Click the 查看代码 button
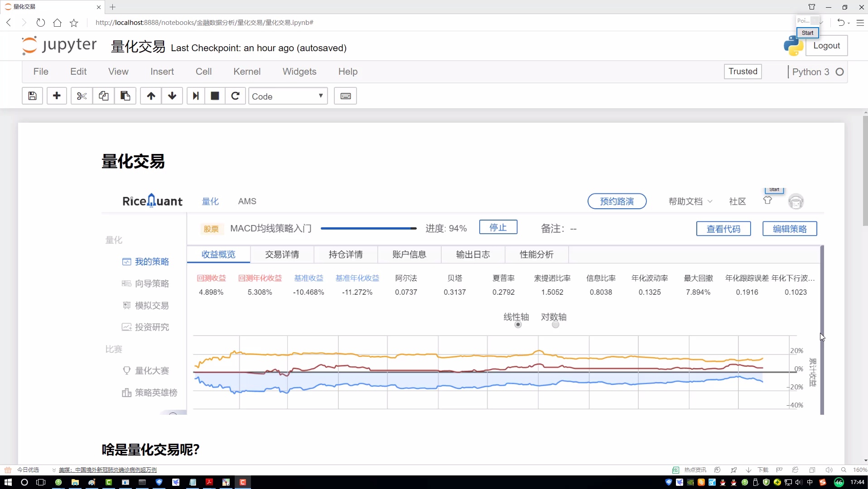 pos(723,229)
